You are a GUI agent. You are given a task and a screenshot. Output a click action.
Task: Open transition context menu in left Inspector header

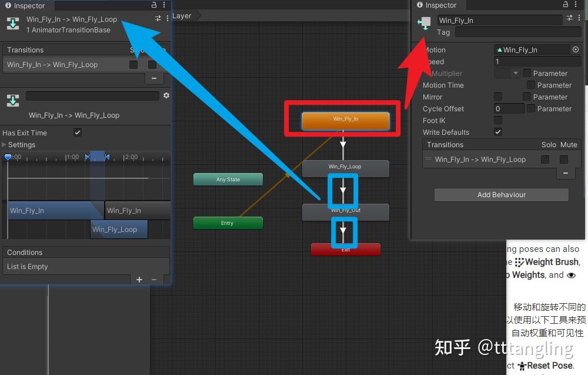pyautogui.click(x=167, y=18)
